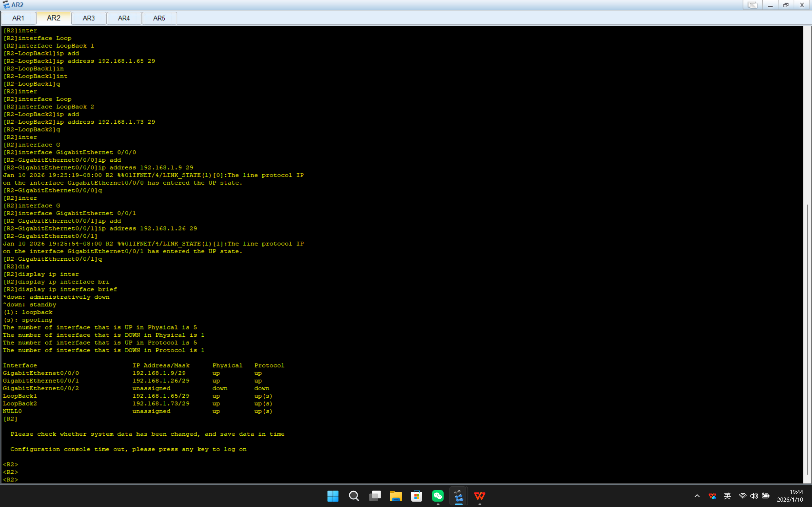Click the last <R2> prompt line
The image size is (812, 507).
coord(10,479)
